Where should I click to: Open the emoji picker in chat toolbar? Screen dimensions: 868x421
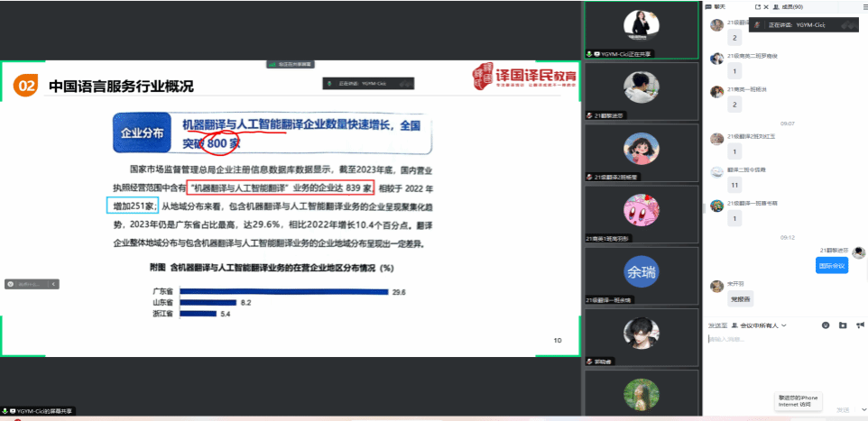pyautogui.click(x=826, y=325)
